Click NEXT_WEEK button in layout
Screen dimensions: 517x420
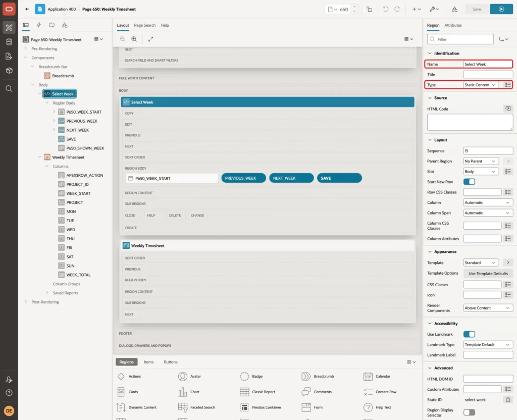pos(291,178)
